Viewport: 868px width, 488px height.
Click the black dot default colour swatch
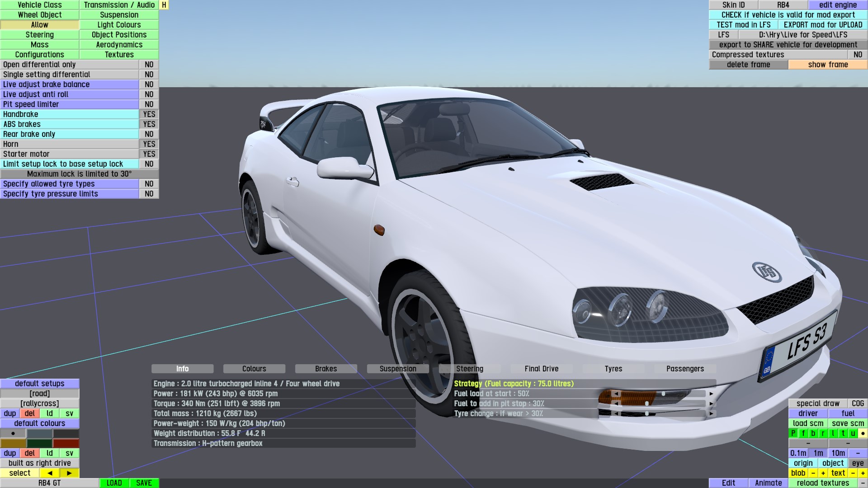pos(13,433)
